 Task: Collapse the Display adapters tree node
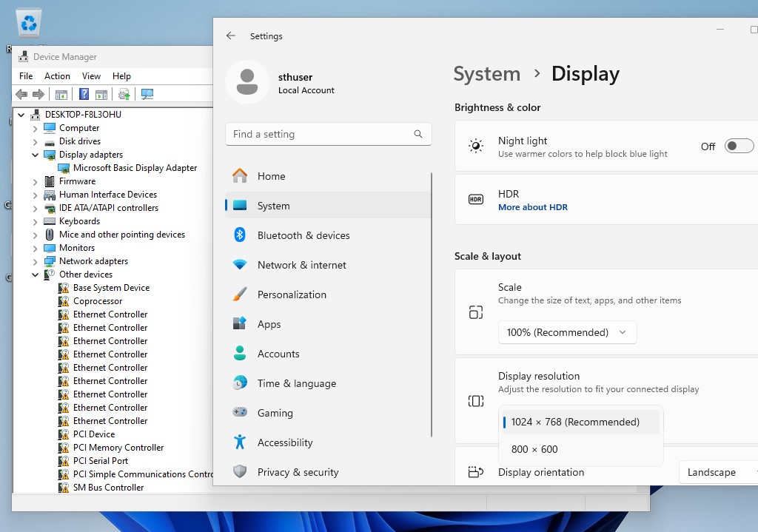point(36,155)
